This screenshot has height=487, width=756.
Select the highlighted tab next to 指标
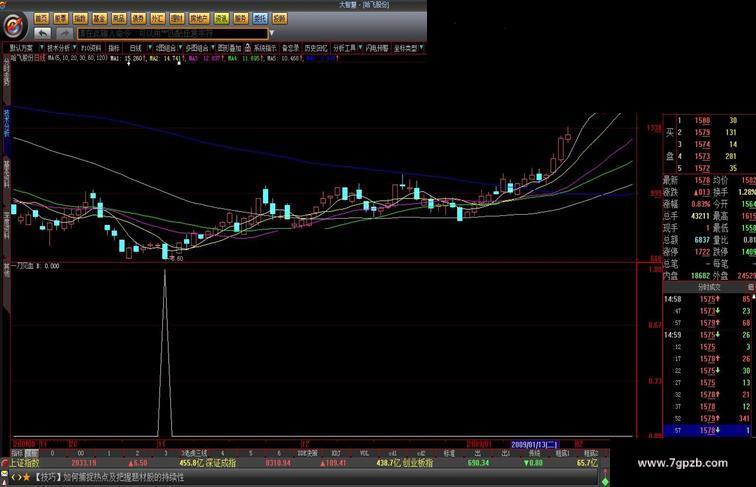[x=32, y=453]
